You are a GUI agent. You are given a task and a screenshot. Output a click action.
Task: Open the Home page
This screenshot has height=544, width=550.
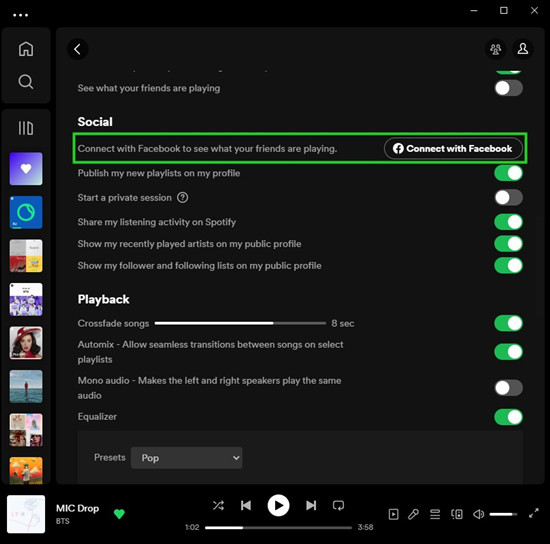tap(26, 48)
